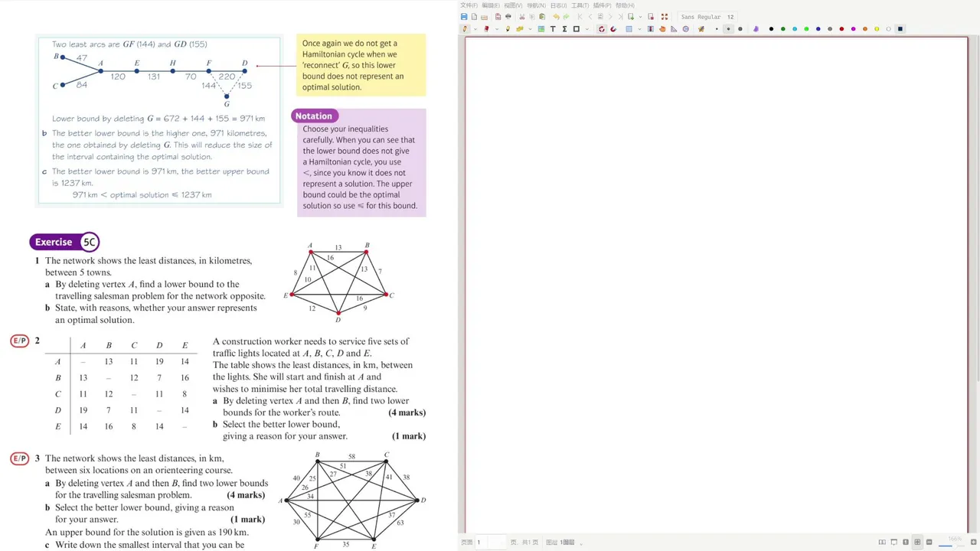
Task: Select the Highlighter tool
Action: tap(508, 28)
